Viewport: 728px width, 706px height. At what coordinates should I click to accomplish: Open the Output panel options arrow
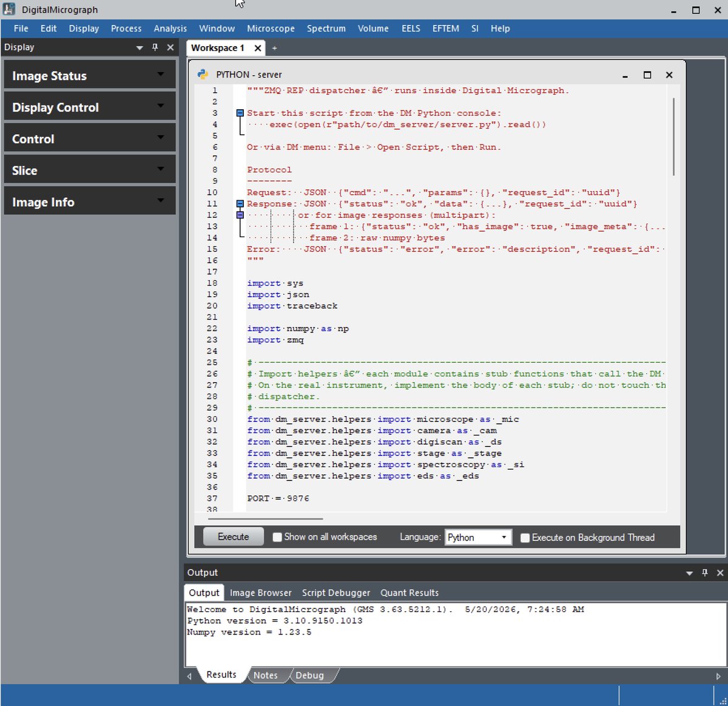(689, 573)
